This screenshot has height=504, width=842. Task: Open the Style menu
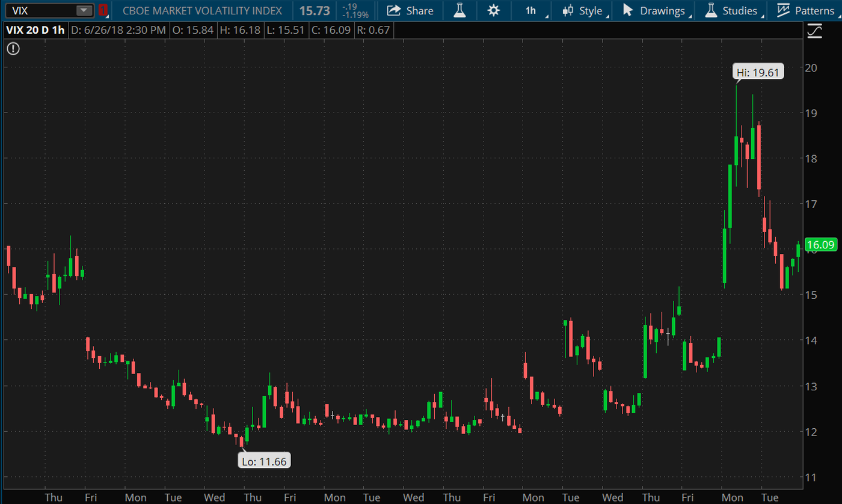coord(582,10)
